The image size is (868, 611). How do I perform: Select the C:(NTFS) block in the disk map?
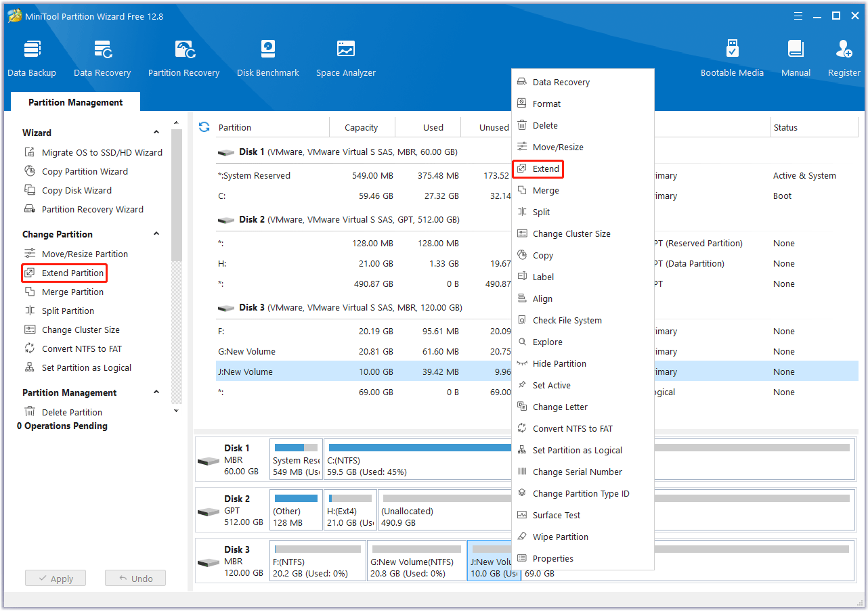click(x=418, y=459)
